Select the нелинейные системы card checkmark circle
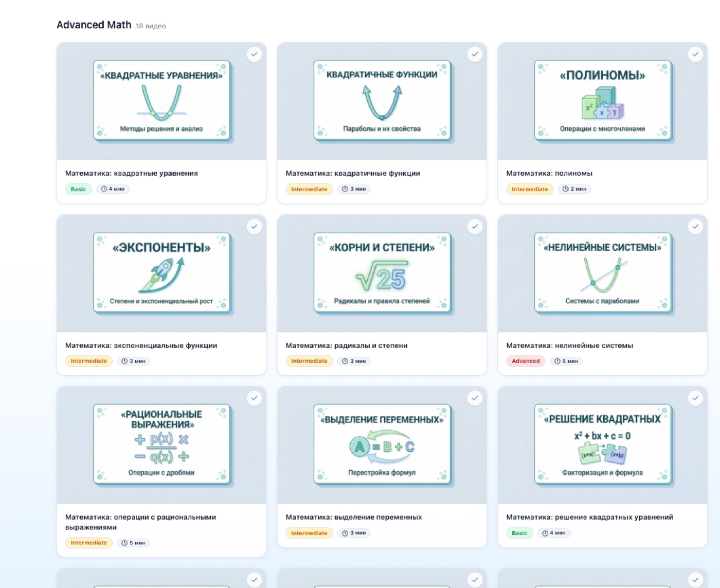 click(695, 227)
